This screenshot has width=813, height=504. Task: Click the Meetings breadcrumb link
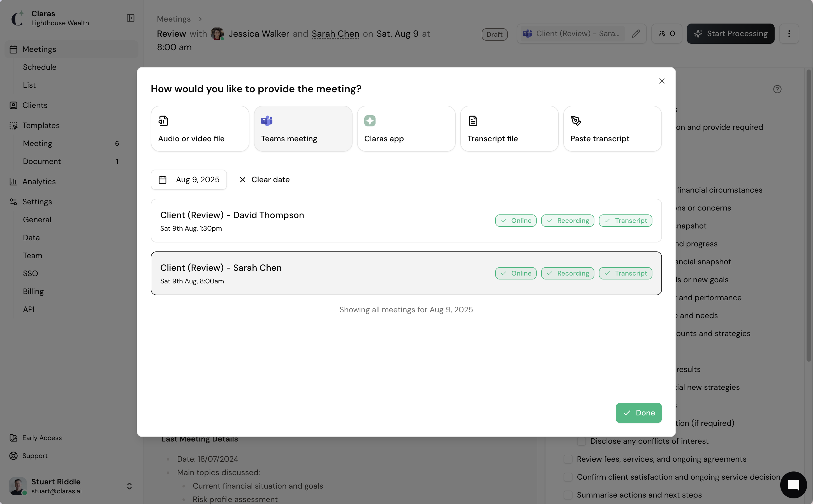tap(173, 19)
